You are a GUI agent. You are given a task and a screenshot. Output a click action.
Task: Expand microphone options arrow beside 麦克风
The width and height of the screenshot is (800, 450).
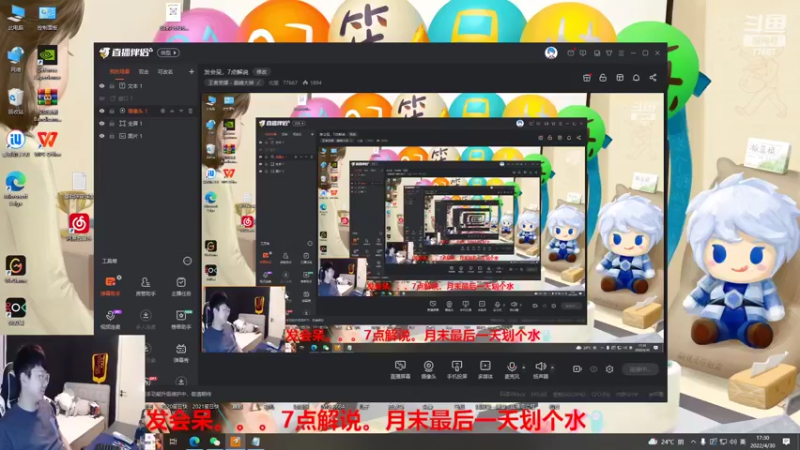click(523, 367)
